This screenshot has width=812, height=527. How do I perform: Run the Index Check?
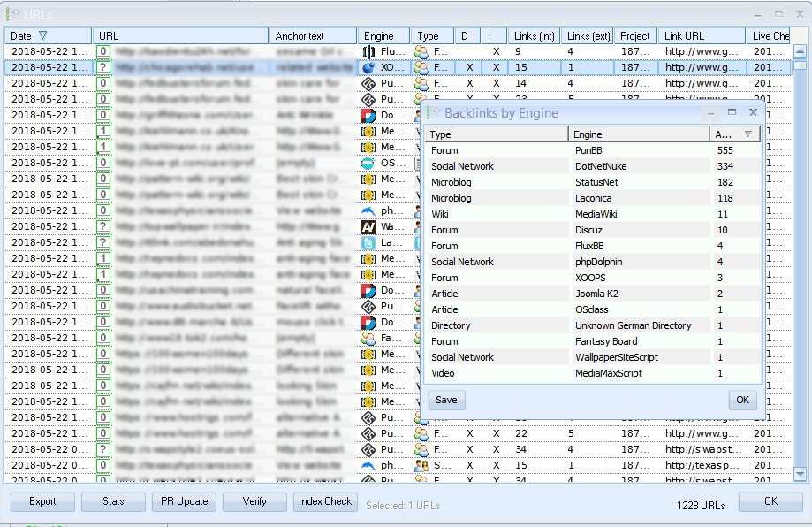point(325,501)
